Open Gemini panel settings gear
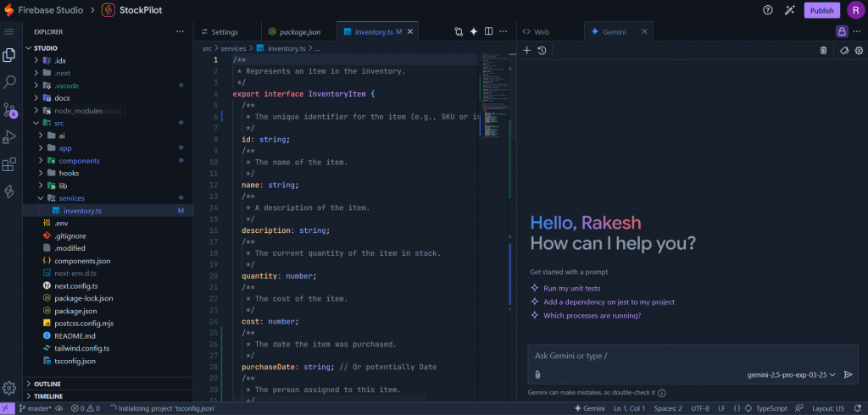Image resolution: width=868 pixels, height=415 pixels. click(860, 50)
